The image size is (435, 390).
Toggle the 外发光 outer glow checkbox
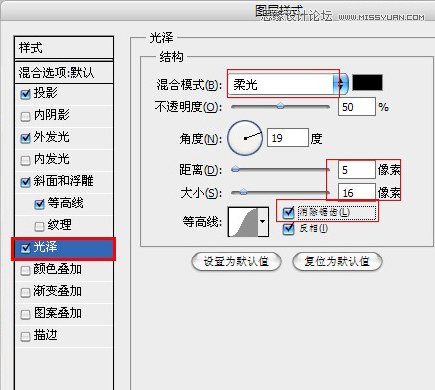tap(25, 138)
